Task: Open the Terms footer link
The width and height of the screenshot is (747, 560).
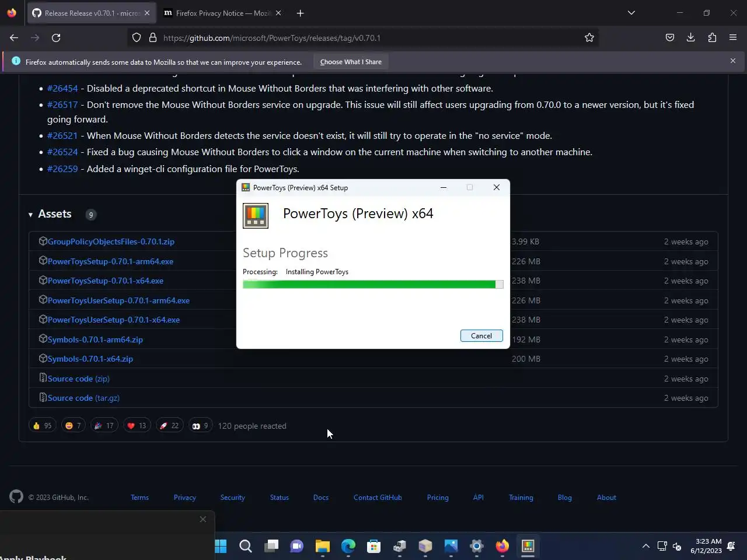Action: click(x=139, y=498)
